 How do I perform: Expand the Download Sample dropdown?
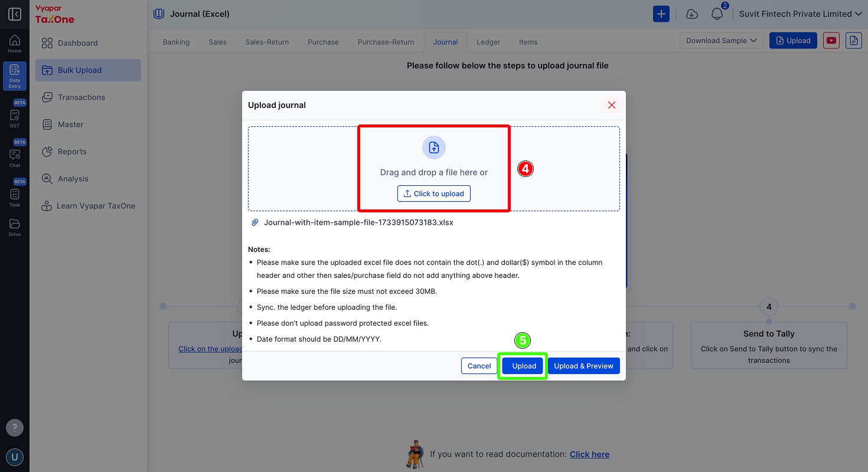(x=722, y=41)
